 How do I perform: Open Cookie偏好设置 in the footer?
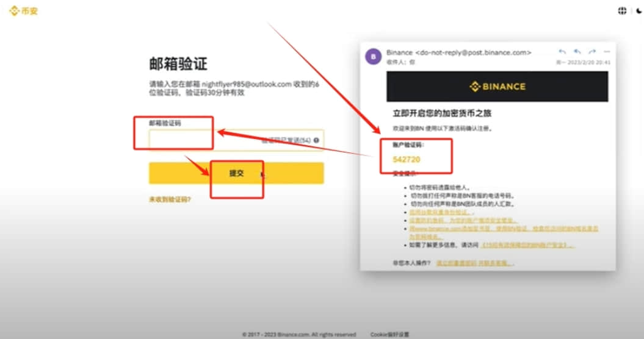pos(389,335)
